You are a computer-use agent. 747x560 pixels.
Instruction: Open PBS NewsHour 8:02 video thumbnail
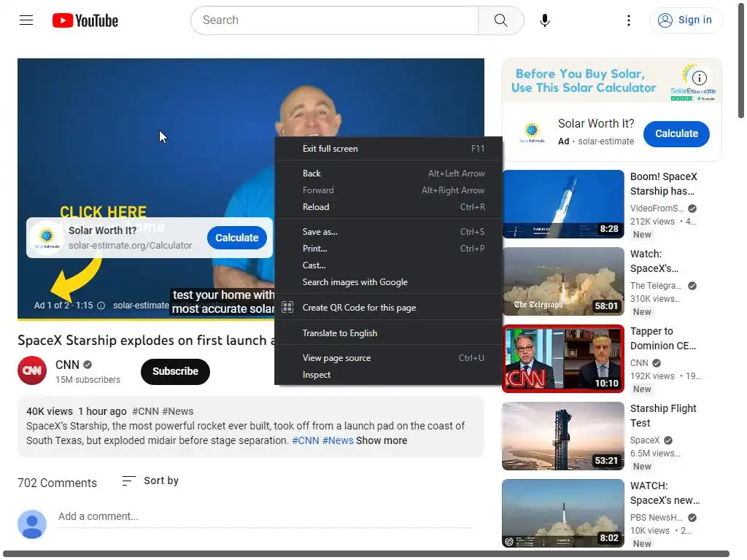click(563, 513)
